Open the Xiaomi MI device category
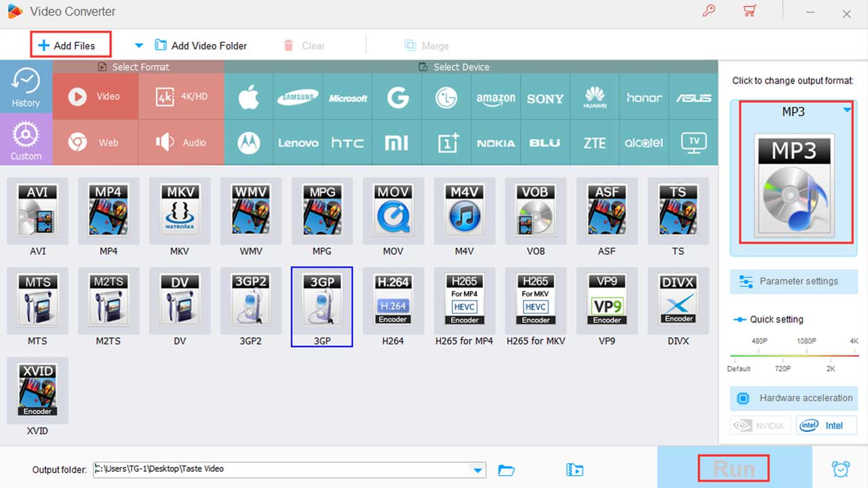The width and height of the screenshot is (868, 488). click(x=397, y=143)
